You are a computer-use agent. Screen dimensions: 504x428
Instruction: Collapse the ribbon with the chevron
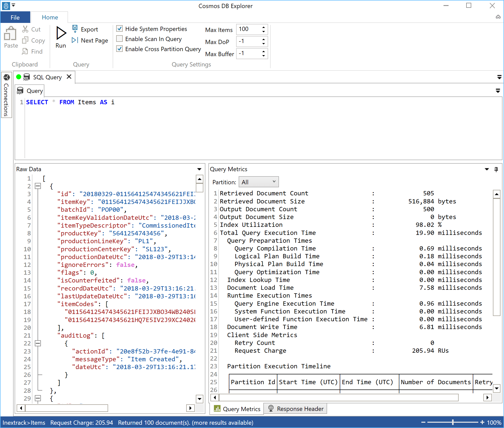[498, 17]
